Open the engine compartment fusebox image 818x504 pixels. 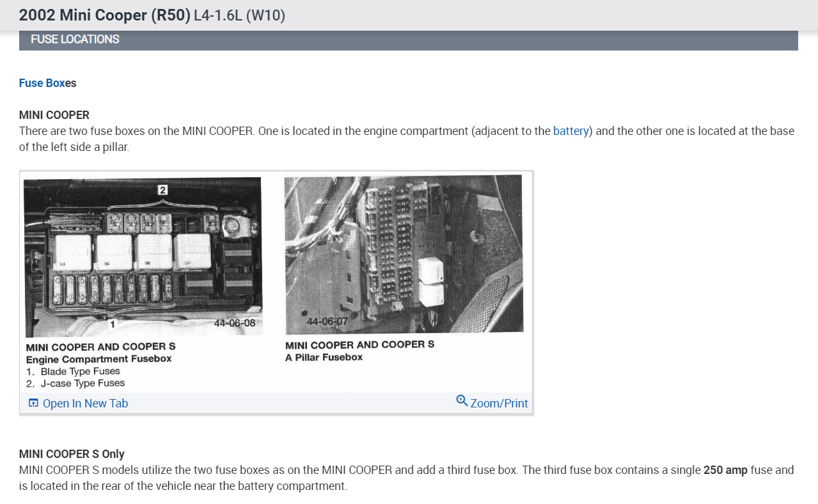(x=143, y=256)
